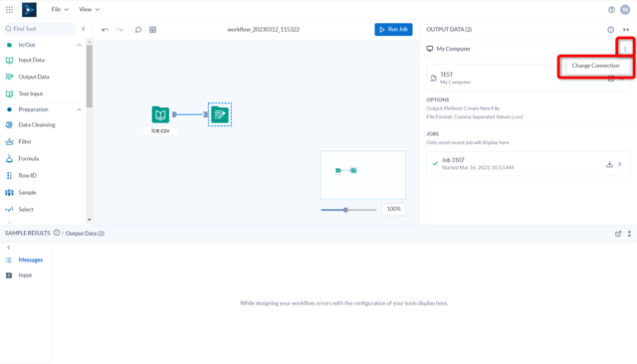This screenshot has width=637, height=364.
Task: Click the Run Job button
Action: coord(393,29)
